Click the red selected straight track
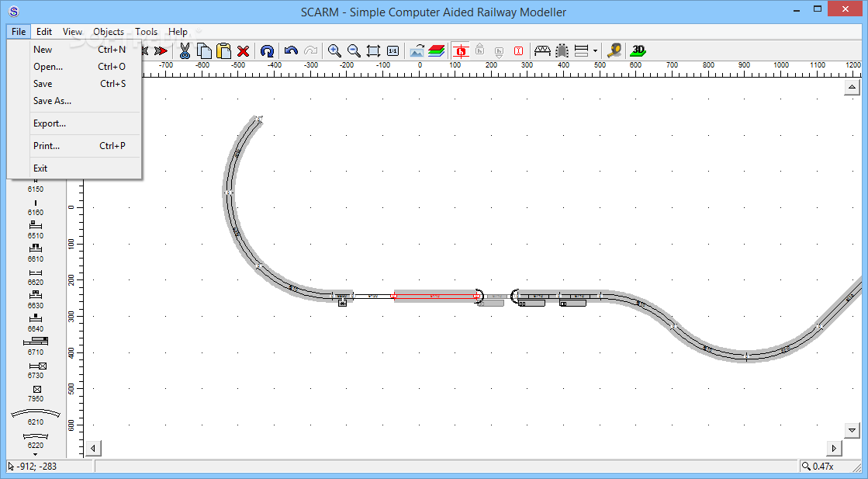 pos(435,297)
